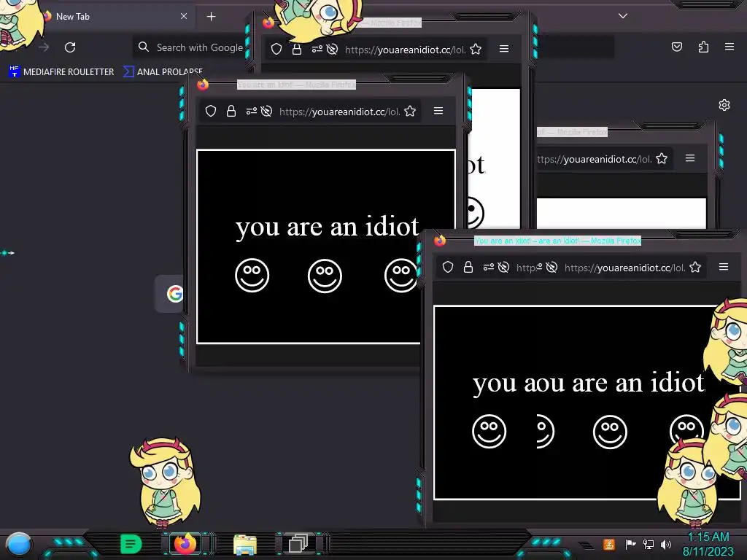Open the new tab personalize gear icon
The height and width of the screenshot is (560, 747).
point(724,105)
